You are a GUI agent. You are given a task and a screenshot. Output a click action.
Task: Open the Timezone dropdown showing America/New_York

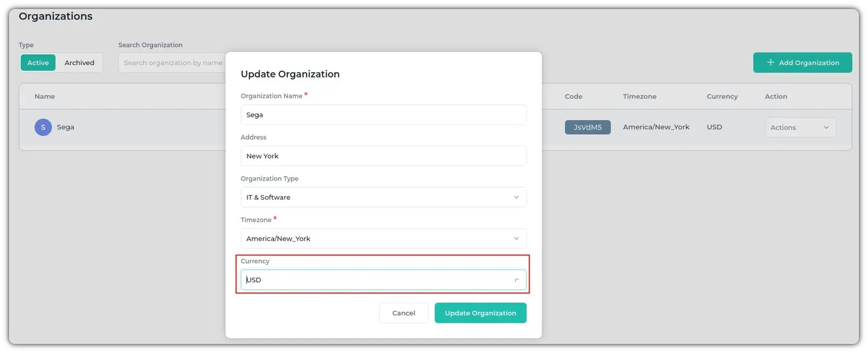click(x=382, y=239)
